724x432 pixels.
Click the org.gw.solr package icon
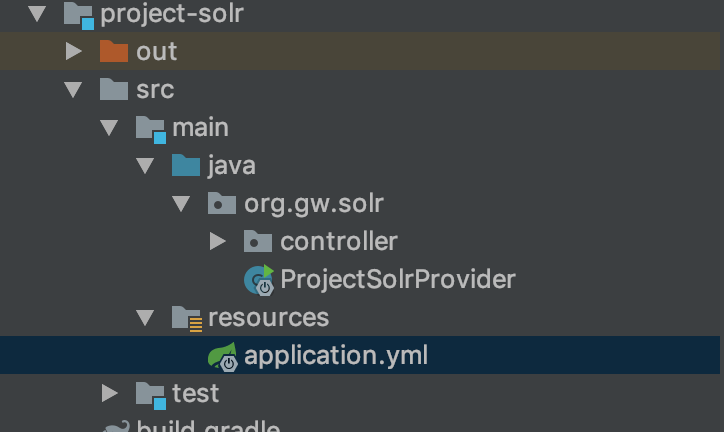click(222, 203)
